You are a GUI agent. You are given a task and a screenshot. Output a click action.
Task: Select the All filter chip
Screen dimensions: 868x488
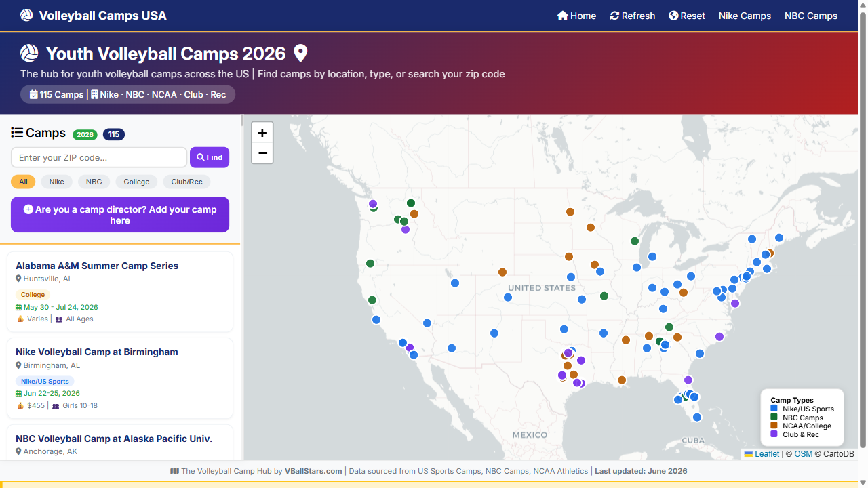pyautogui.click(x=23, y=182)
